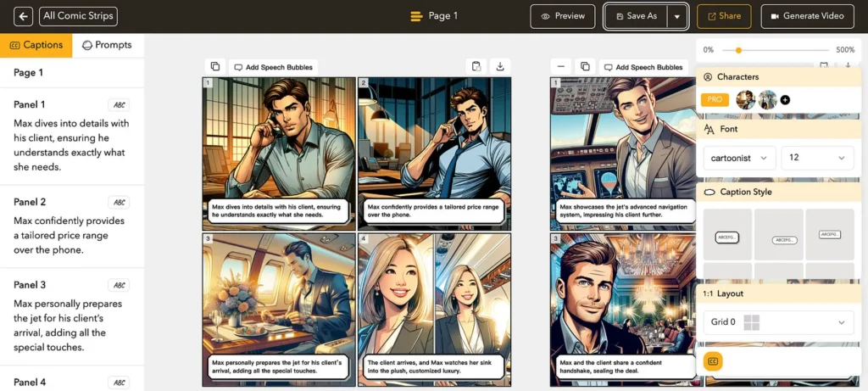Viewport: 868px width, 391px height.
Task: Toggle the ABC badge for Panel 2
Action: (x=120, y=203)
